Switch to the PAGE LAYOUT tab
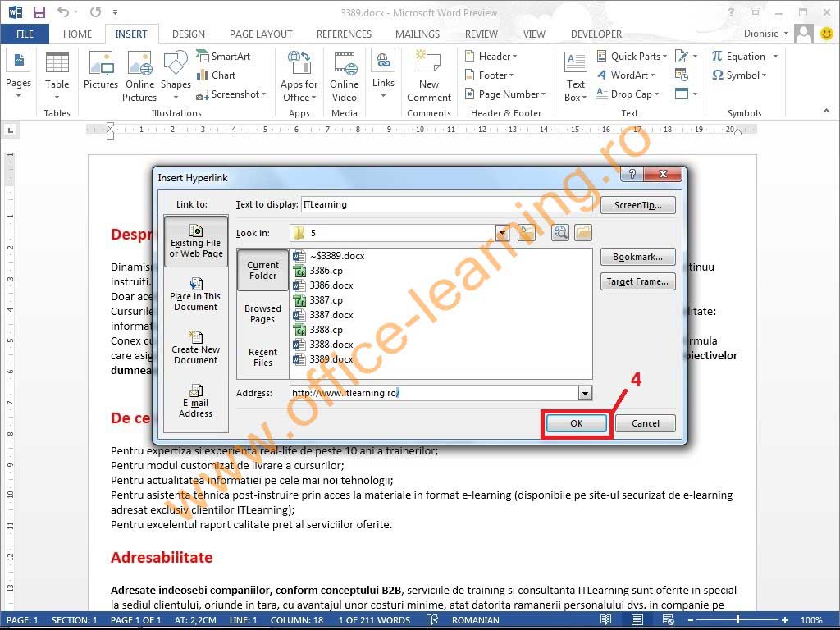Screen dimensions: 840x630 (261, 34)
